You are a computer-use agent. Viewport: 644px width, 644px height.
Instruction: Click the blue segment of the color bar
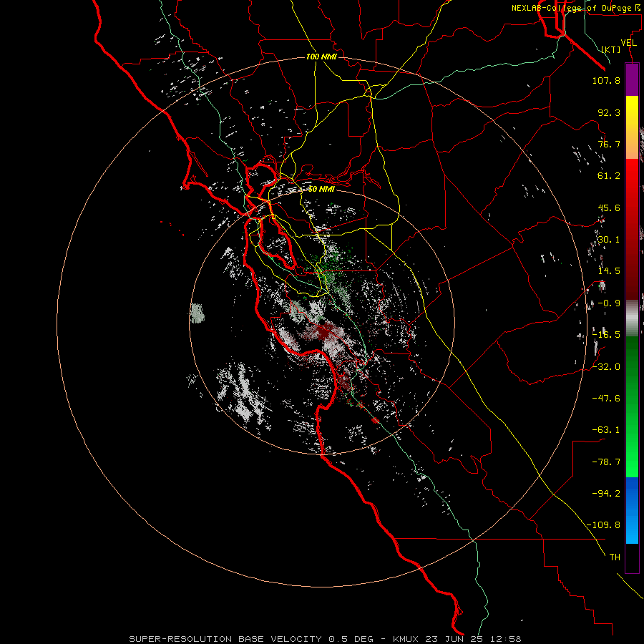(x=632, y=510)
